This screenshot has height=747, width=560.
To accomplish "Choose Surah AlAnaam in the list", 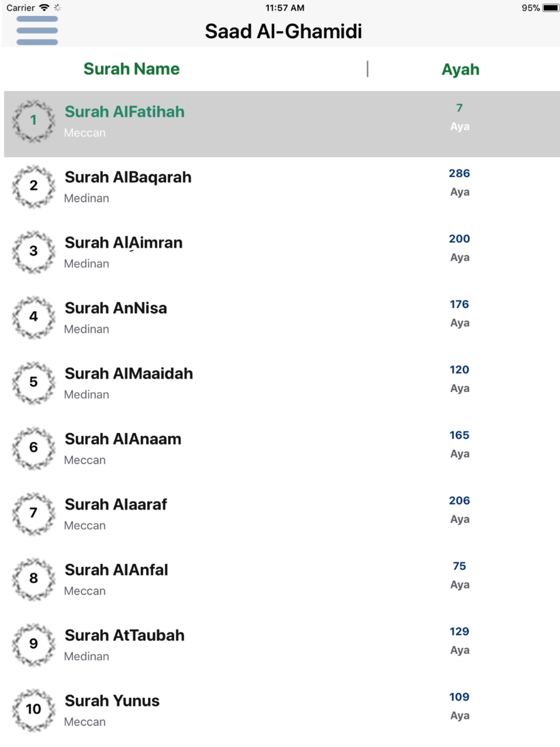I will tap(123, 440).
